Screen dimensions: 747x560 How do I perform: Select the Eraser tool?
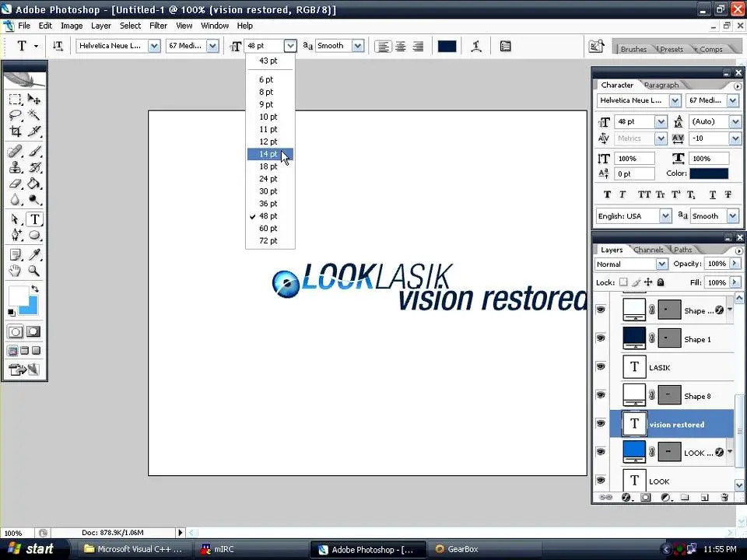click(x=16, y=184)
